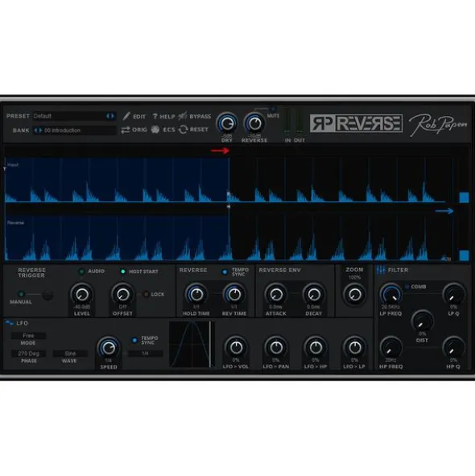Click inside the Reverse waveform display
The height and width of the screenshot is (476, 475).
[x=229, y=238]
